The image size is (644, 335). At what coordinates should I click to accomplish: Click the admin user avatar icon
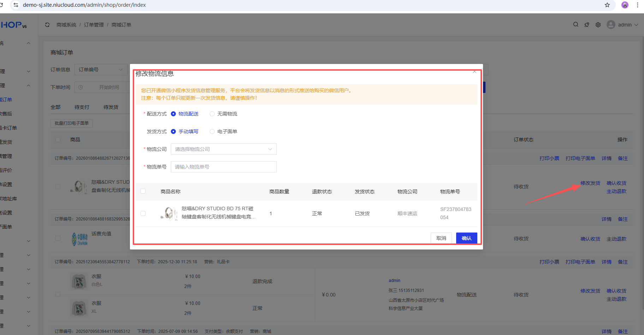(x=611, y=25)
